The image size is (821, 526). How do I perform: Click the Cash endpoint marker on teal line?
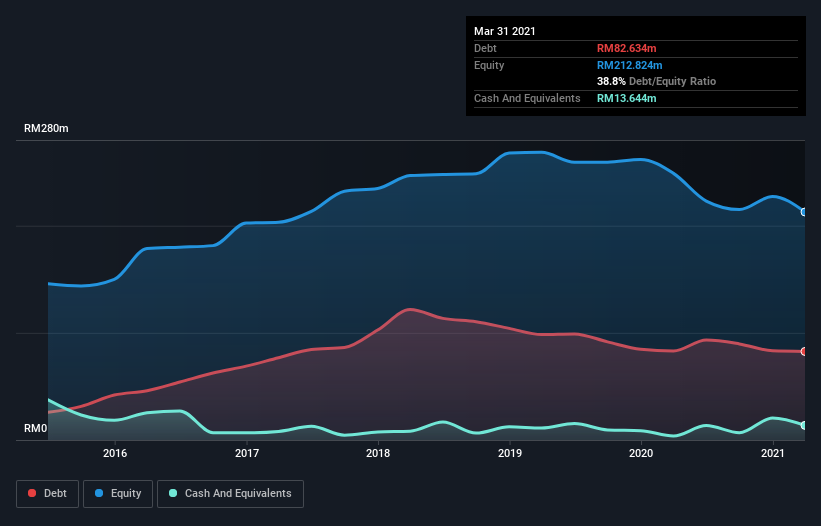point(804,425)
